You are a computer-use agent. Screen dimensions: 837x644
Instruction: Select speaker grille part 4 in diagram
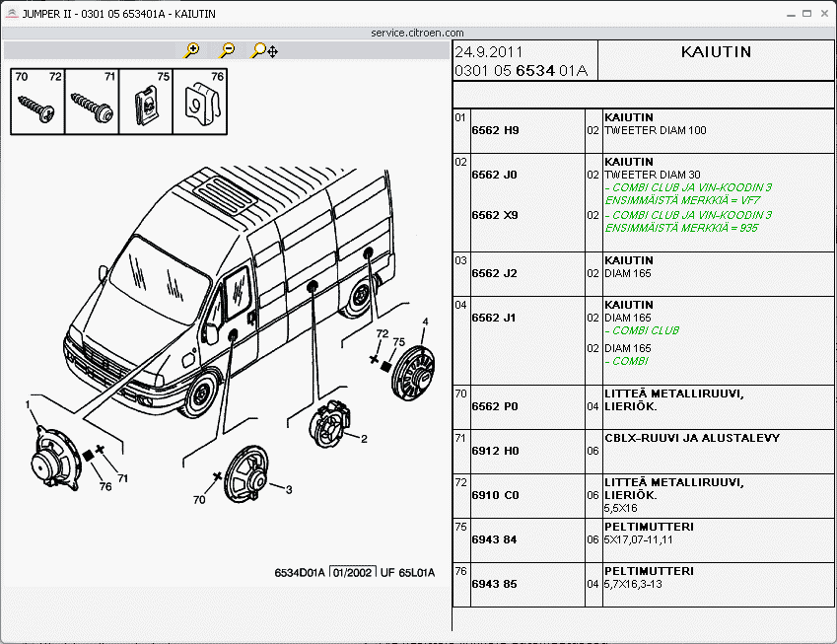click(x=413, y=372)
